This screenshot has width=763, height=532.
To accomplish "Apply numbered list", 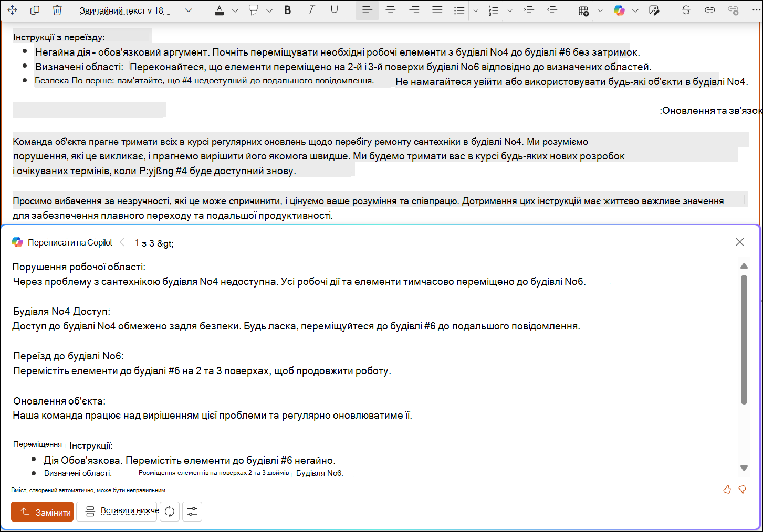I will [493, 10].
